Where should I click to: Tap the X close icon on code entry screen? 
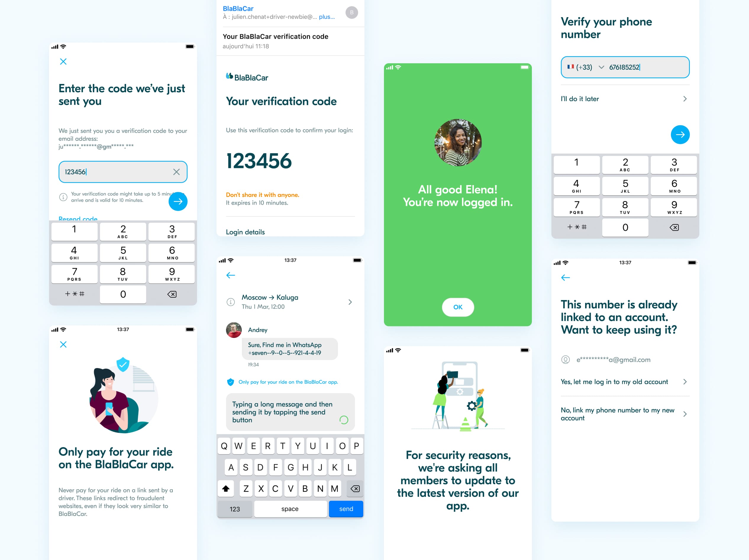pyautogui.click(x=63, y=61)
